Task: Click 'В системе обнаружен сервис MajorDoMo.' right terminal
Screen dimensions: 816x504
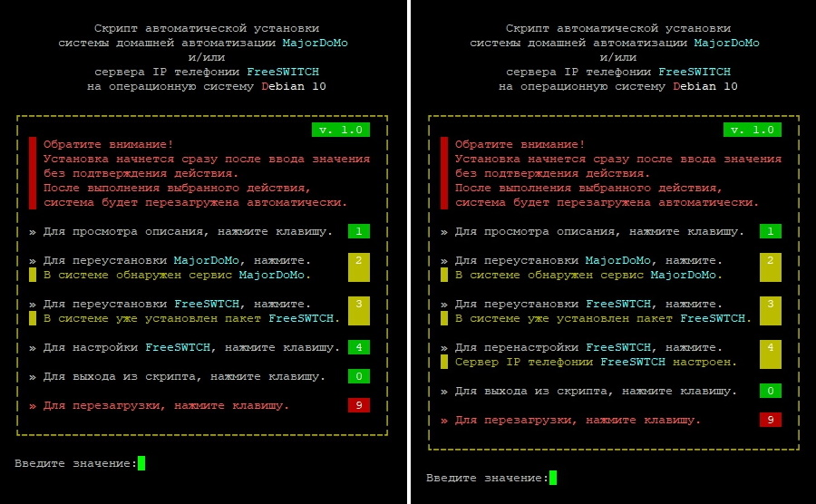Action: click(588, 275)
